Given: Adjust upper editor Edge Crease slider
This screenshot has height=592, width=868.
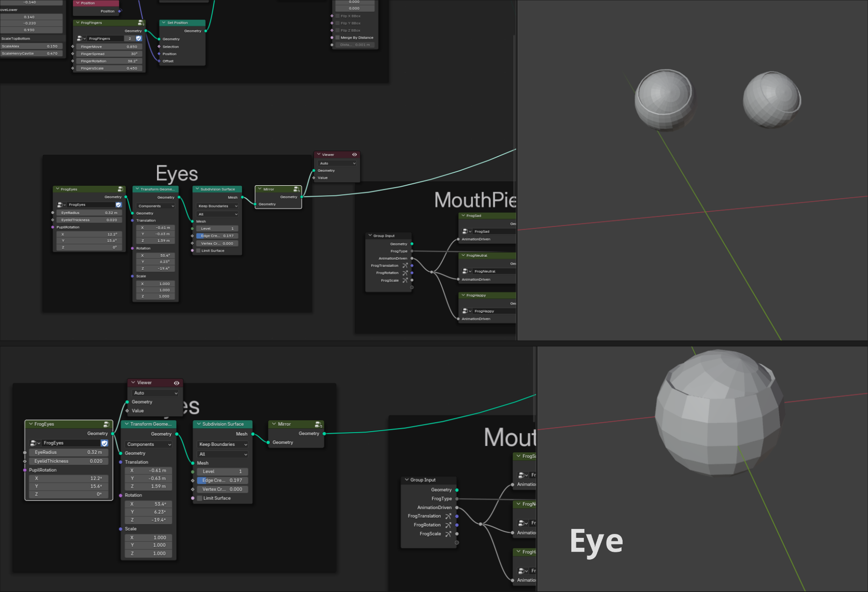Looking at the screenshot, I should (218, 236).
